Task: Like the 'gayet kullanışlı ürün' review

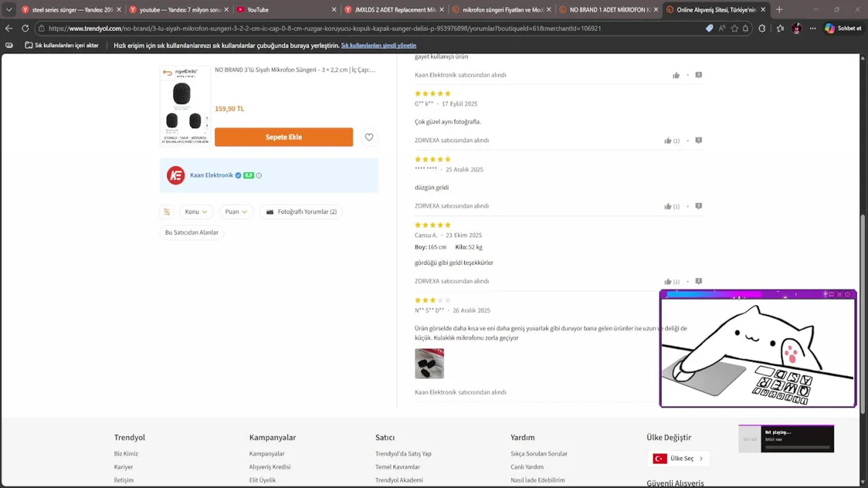Action: [676, 75]
